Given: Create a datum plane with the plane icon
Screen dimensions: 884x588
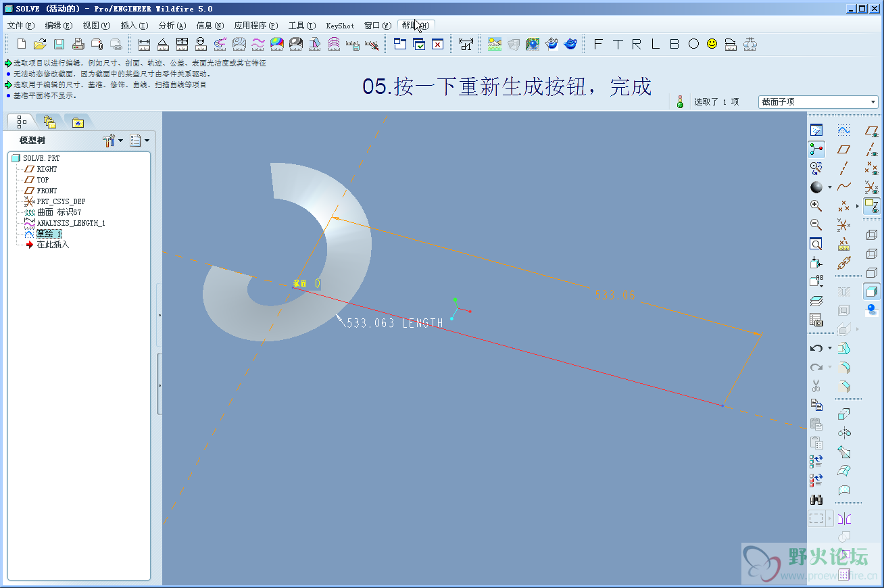Looking at the screenshot, I should pyautogui.click(x=844, y=149).
